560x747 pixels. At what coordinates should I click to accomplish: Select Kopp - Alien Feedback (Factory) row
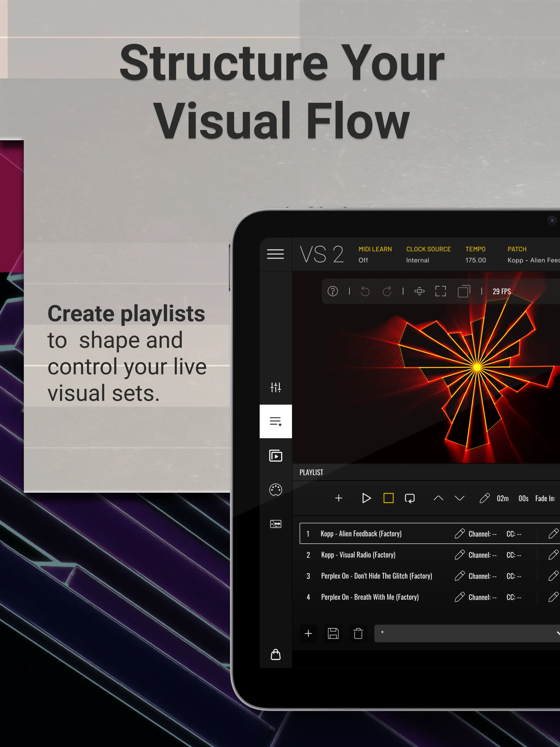pyautogui.click(x=430, y=533)
